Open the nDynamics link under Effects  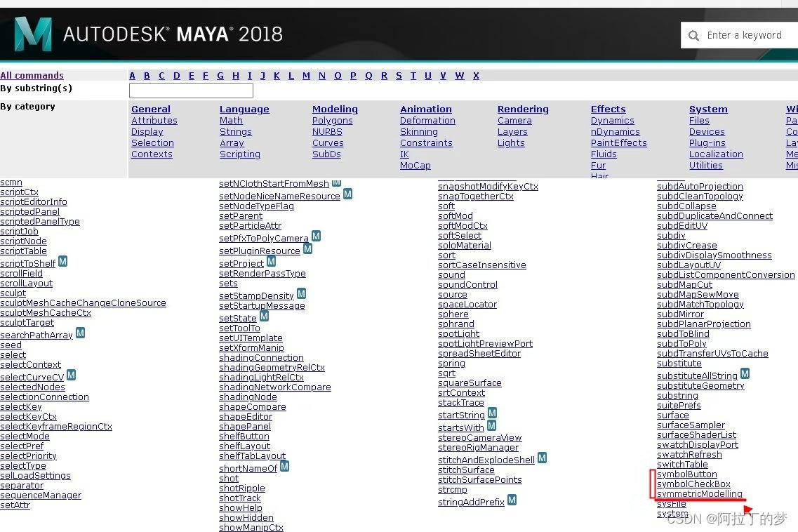click(x=616, y=131)
